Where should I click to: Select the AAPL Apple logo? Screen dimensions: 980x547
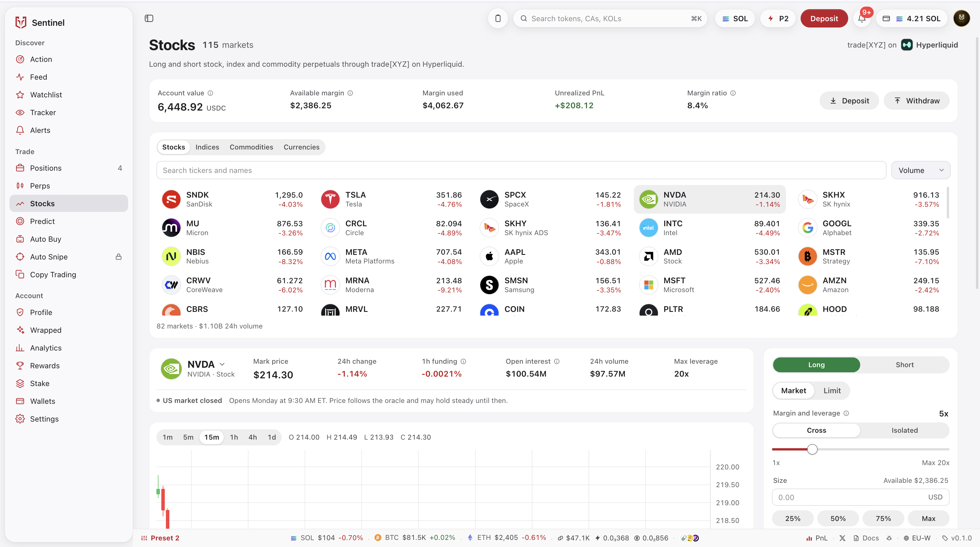pos(489,257)
